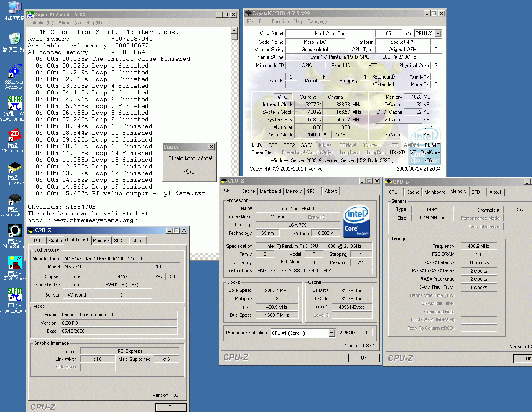Open the Function menu in CrystalCPUID
This screenshot has width=532, height=412.
tap(280, 21)
